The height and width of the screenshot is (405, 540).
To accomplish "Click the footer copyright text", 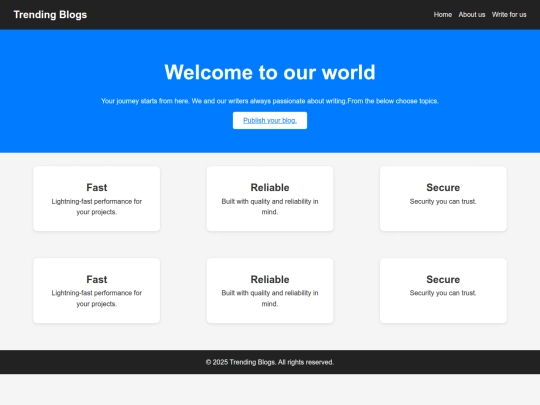I will 270,362.
